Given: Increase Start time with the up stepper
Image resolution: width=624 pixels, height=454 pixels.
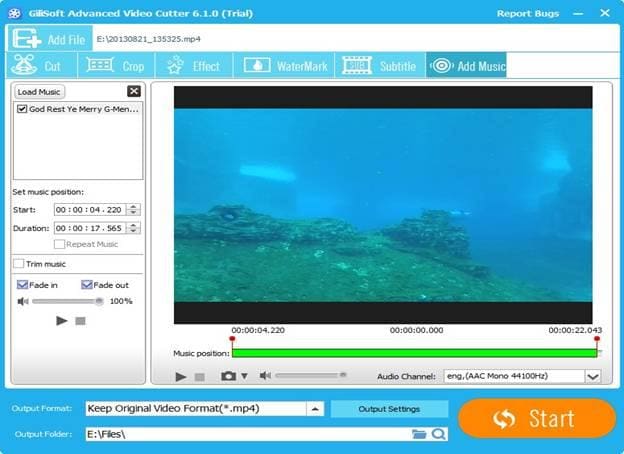Looking at the screenshot, I should tap(133, 207).
